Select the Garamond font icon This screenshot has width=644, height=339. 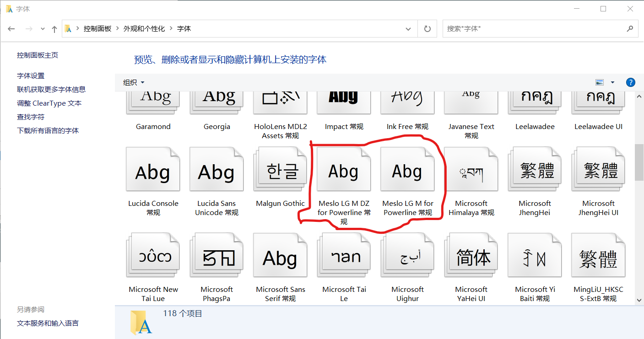[x=153, y=103]
